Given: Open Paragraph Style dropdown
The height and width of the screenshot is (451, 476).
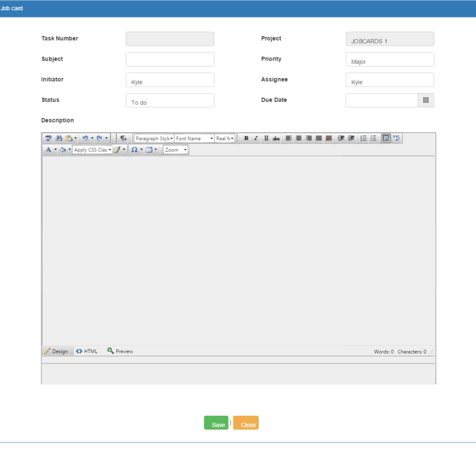Looking at the screenshot, I should [x=154, y=139].
